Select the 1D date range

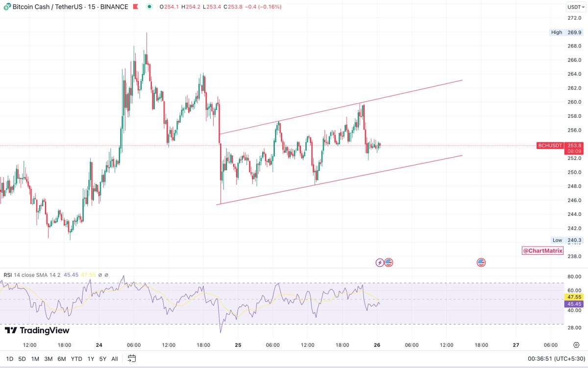pyautogui.click(x=10, y=359)
